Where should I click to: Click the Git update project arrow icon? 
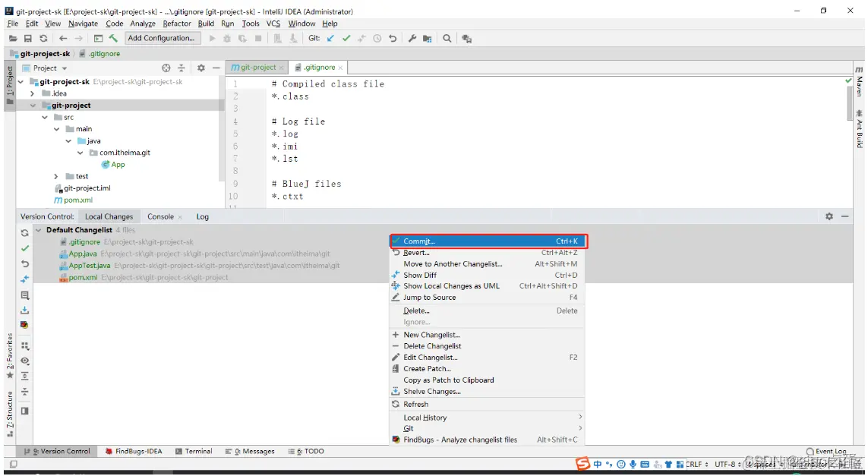point(330,39)
